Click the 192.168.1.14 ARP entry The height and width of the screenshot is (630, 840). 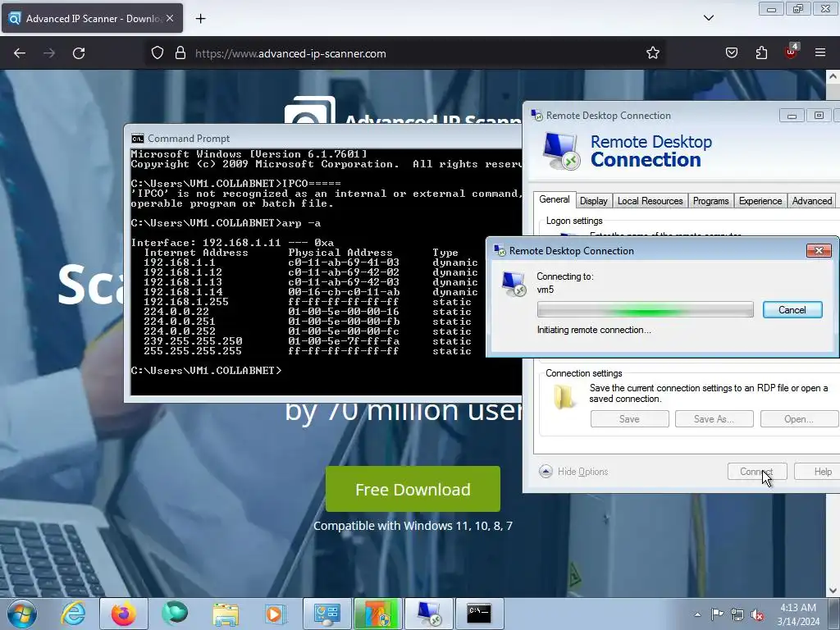point(183,292)
